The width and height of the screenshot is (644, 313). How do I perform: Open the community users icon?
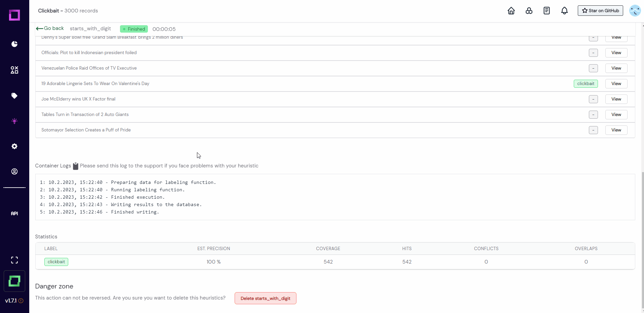tap(529, 11)
